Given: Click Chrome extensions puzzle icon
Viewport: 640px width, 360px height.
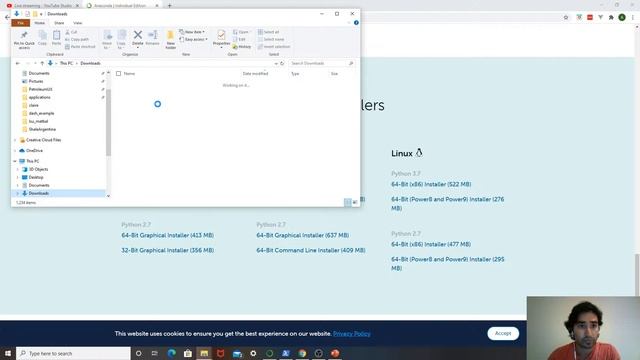Looking at the screenshot, I should 611,18.
